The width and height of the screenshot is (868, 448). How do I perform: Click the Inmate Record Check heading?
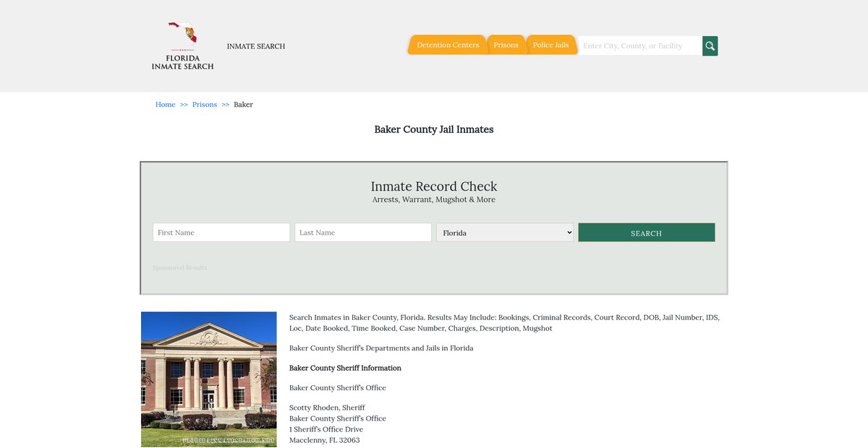click(434, 186)
